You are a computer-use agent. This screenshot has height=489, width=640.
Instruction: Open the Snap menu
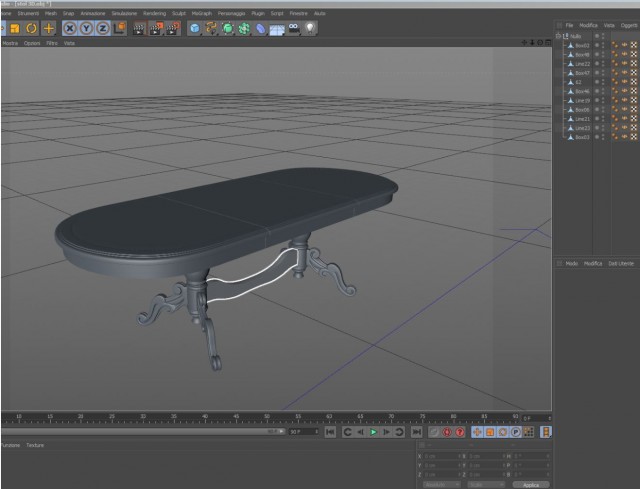click(x=68, y=13)
